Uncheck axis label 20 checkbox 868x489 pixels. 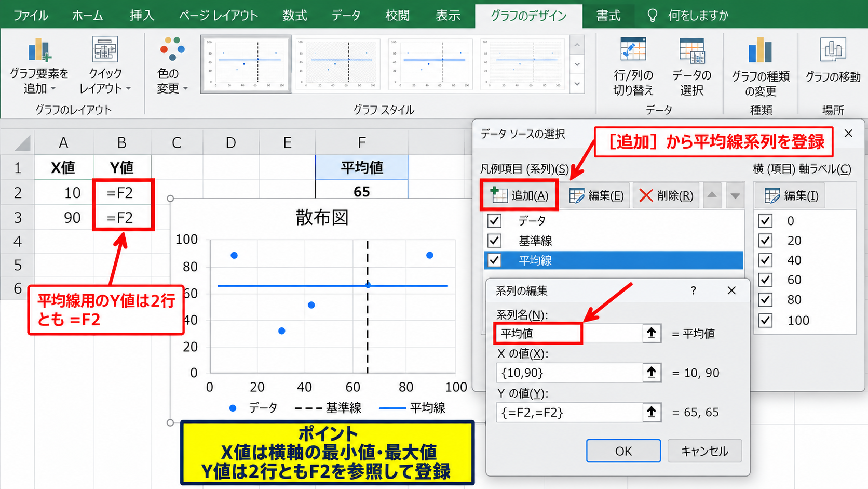tap(765, 241)
